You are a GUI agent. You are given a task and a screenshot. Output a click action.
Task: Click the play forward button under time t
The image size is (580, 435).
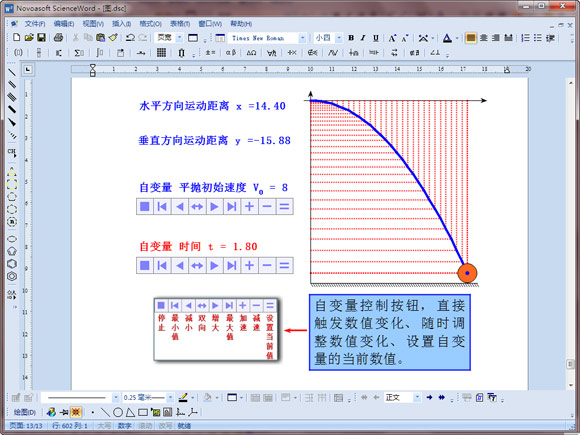tap(214, 266)
